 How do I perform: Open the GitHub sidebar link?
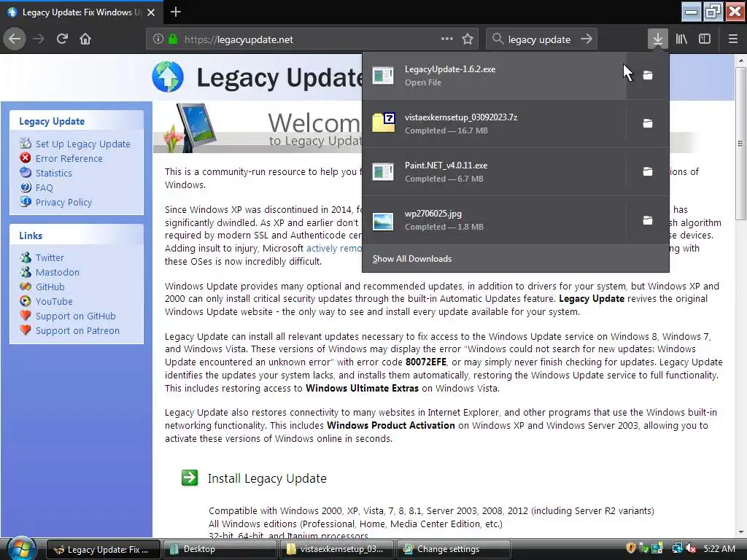pyautogui.click(x=50, y=287)
